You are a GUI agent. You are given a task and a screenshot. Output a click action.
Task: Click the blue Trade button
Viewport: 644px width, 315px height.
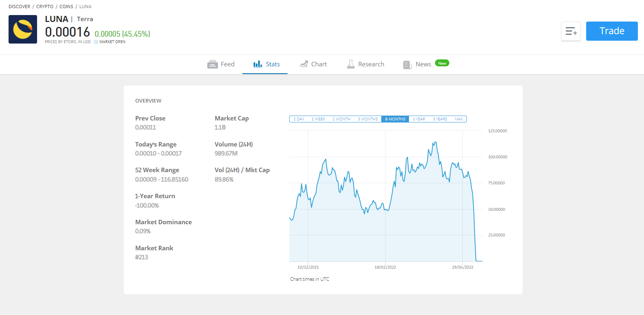click(x=612, y=31)
